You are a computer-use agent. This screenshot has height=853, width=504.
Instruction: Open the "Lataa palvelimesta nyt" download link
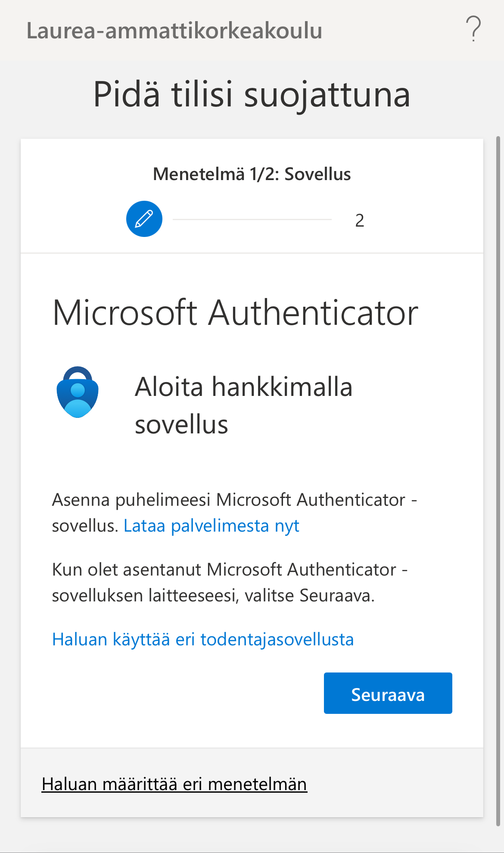(211, 526)
